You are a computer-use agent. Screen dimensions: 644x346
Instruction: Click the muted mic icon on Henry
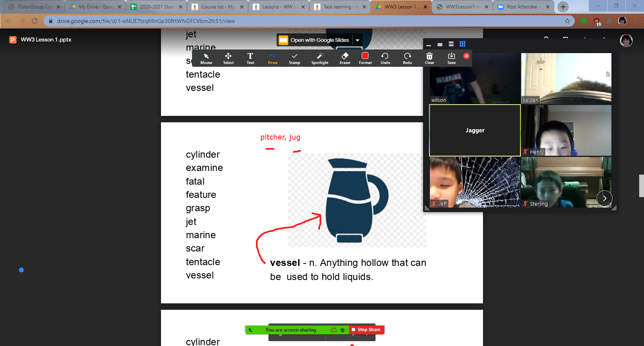(525, 152)
